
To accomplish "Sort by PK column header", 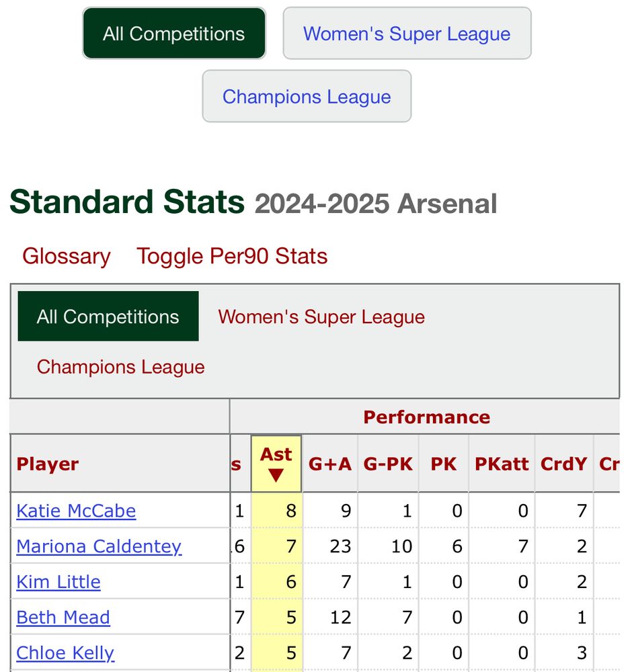I will (444, 464).
